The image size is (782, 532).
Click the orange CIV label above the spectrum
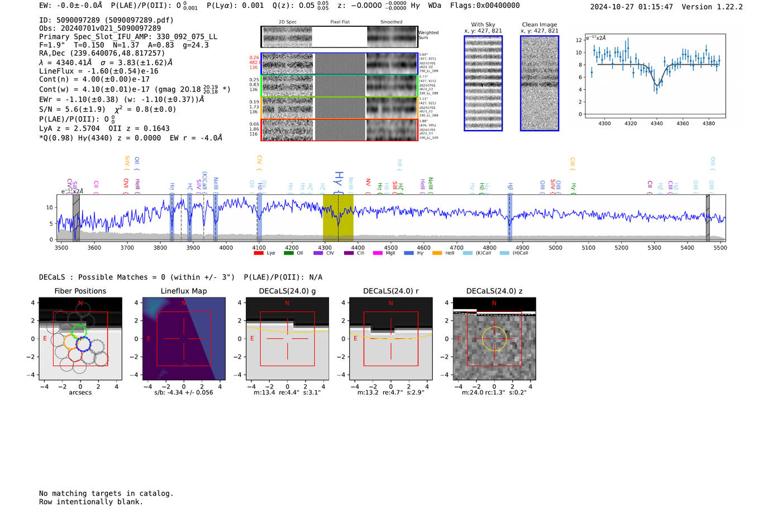(x=259, y=162)
